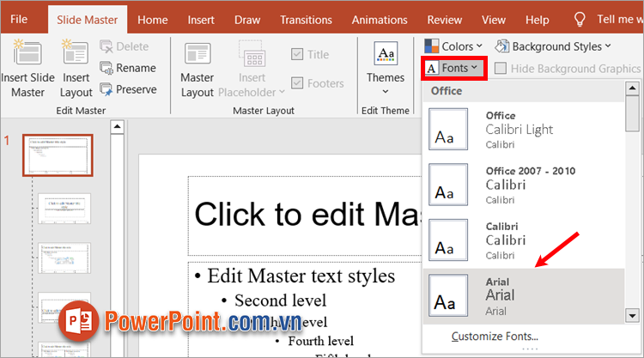Open the File tab

pos(19,19)
